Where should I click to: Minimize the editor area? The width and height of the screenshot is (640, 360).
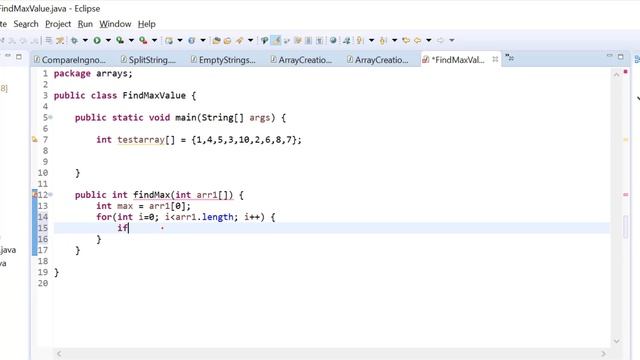(x=609, y=56)
